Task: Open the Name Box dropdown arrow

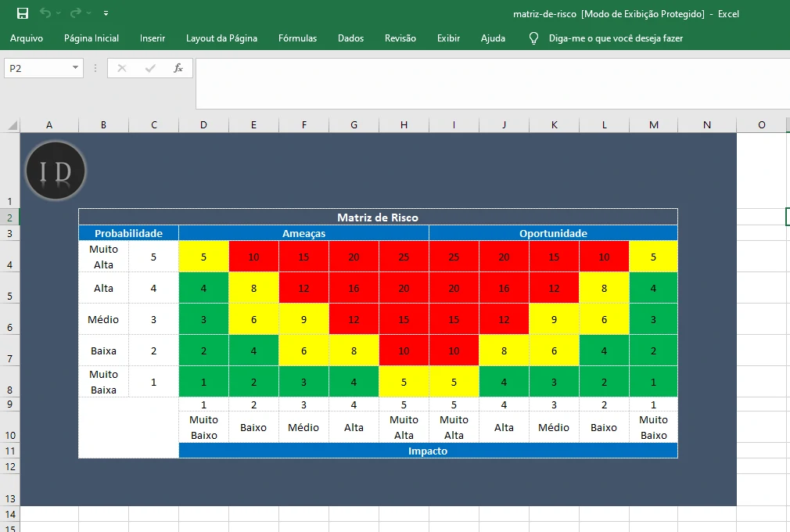Action: [74, 68]
